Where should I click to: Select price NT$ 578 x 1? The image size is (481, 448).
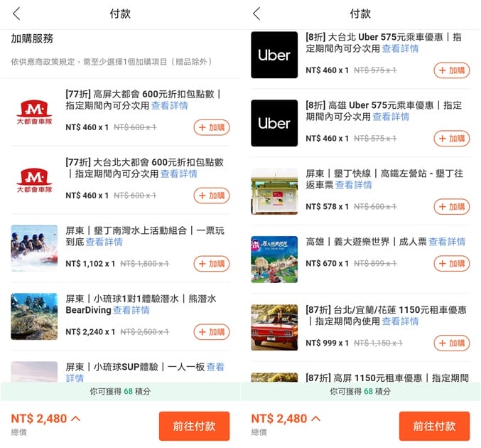click(x=328, y=206)
